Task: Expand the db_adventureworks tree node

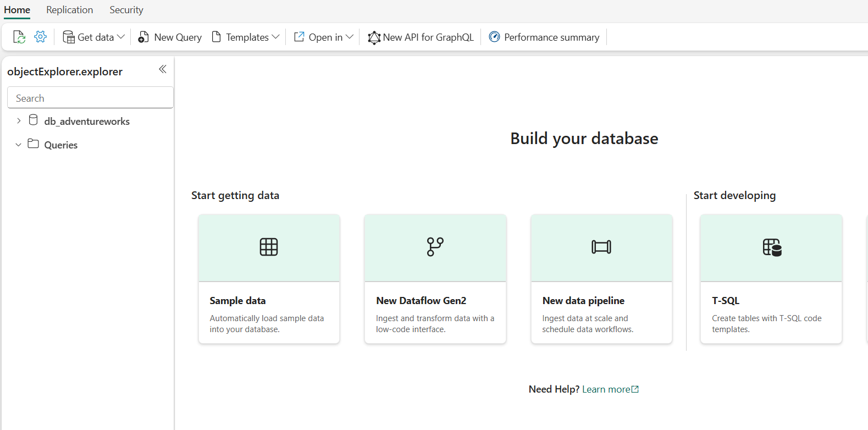Action: (x=19, y=120)
